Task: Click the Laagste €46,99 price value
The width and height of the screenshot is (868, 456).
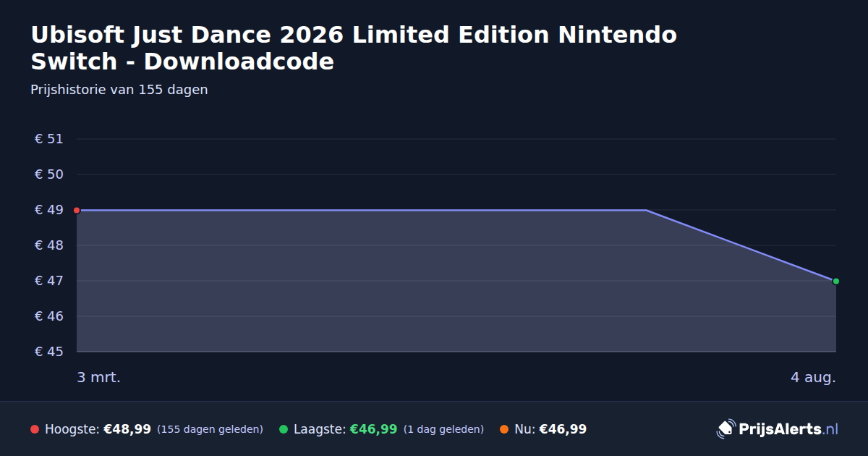Action: [373, 429]
